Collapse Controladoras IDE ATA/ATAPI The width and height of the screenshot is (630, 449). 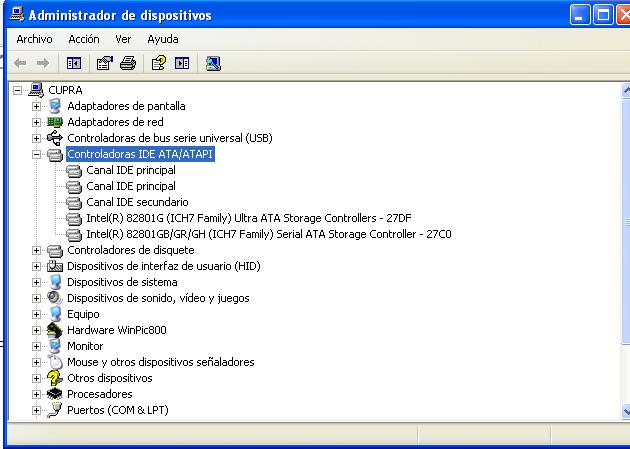tap(36, 154)
